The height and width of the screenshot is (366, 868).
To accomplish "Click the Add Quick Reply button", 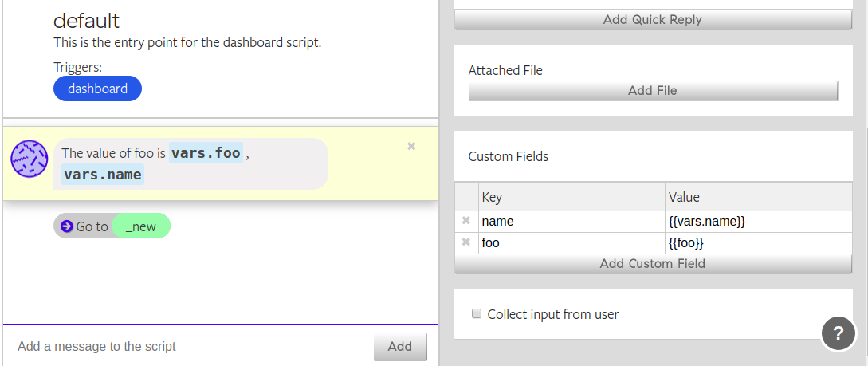I will point(653,19).
